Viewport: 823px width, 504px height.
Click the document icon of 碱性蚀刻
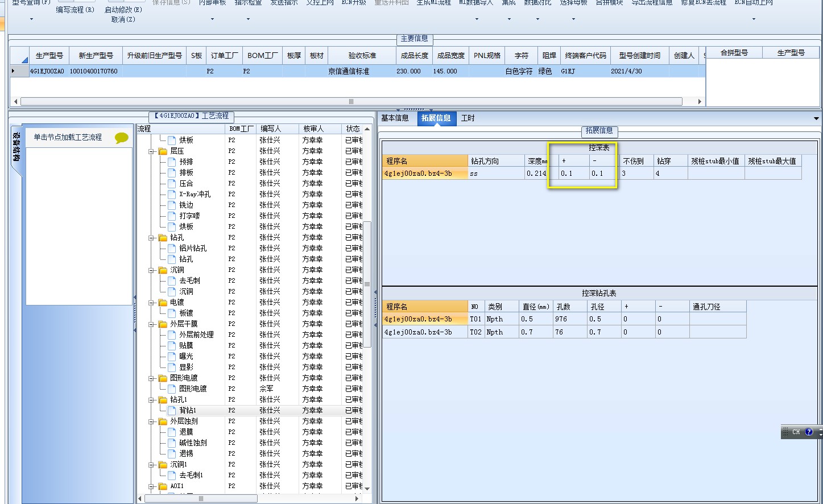pyautogui.click(x=172, y=443)
